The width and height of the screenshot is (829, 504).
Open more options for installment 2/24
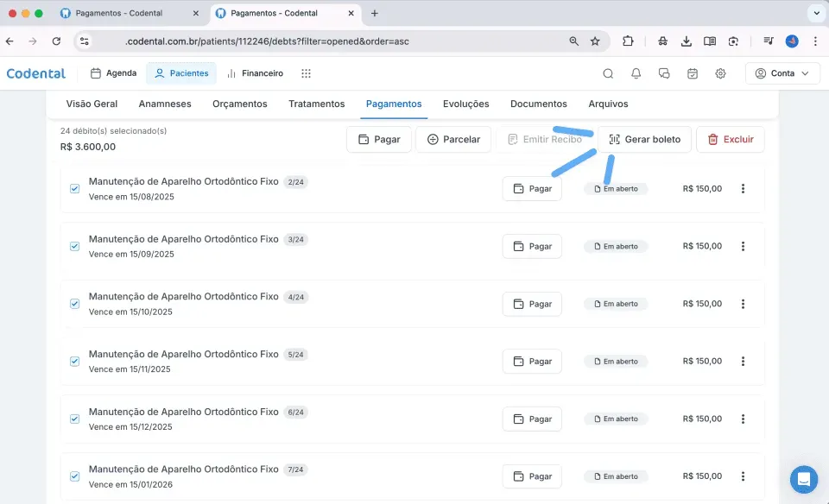[743, 189]
